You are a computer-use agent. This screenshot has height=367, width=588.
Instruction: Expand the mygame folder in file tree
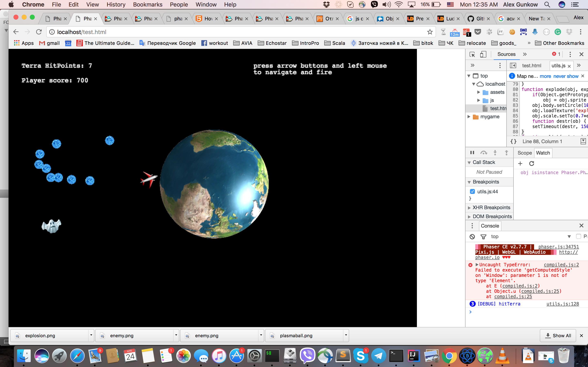click(469, 117)
